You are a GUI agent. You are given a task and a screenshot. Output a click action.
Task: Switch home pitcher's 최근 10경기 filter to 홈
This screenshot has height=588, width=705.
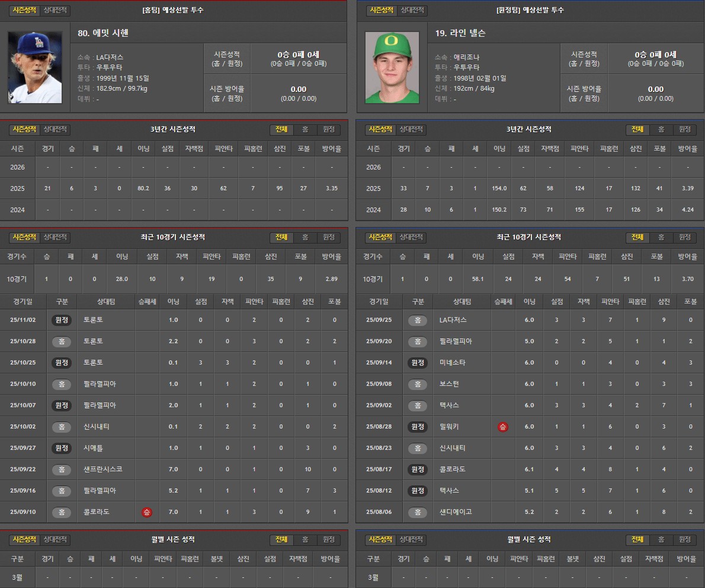305,237
